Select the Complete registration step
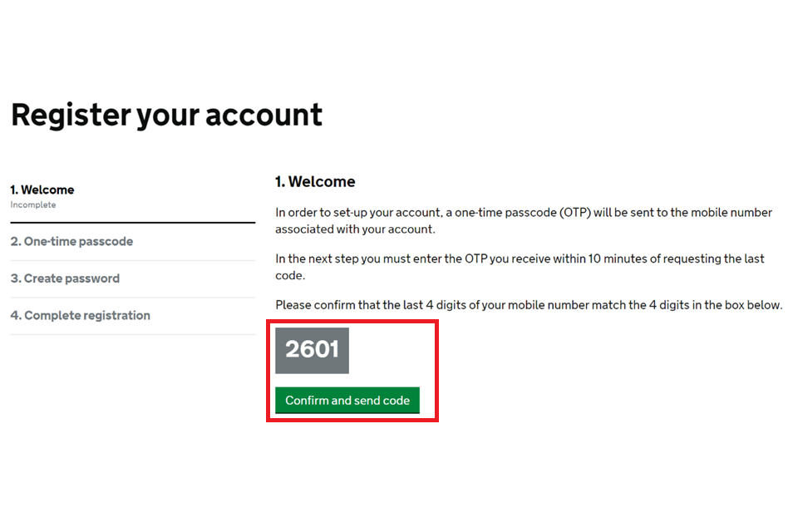798x532 pixels. click(80, 316)
